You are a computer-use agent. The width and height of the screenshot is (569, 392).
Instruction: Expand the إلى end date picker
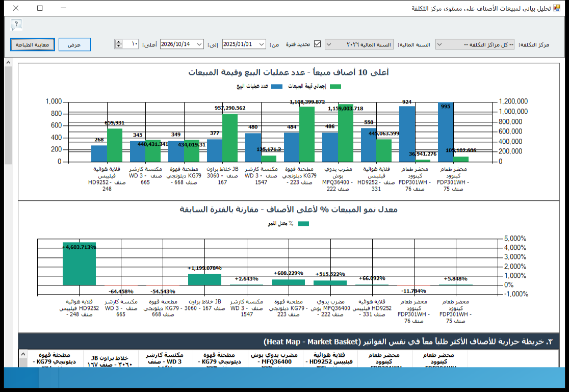[x=199, y=44]
